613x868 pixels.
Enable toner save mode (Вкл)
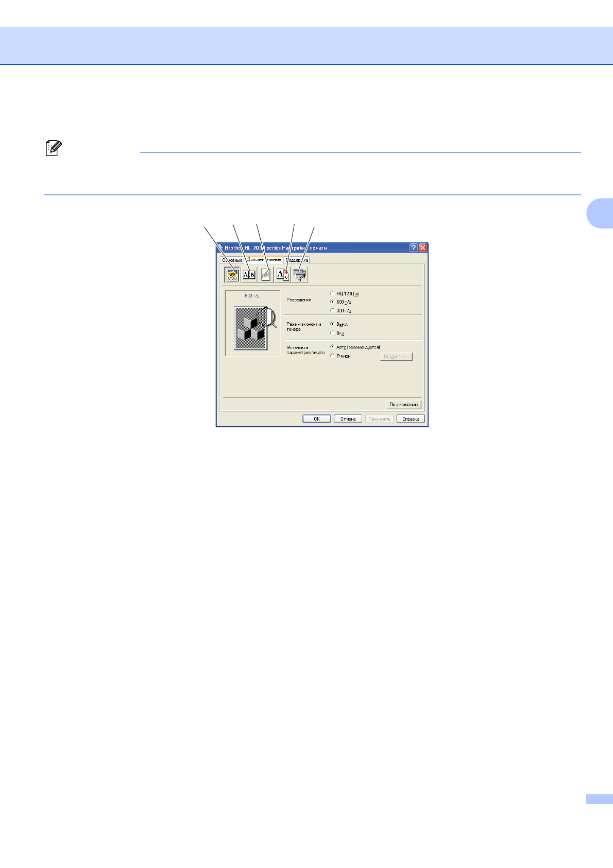(332, 333)
